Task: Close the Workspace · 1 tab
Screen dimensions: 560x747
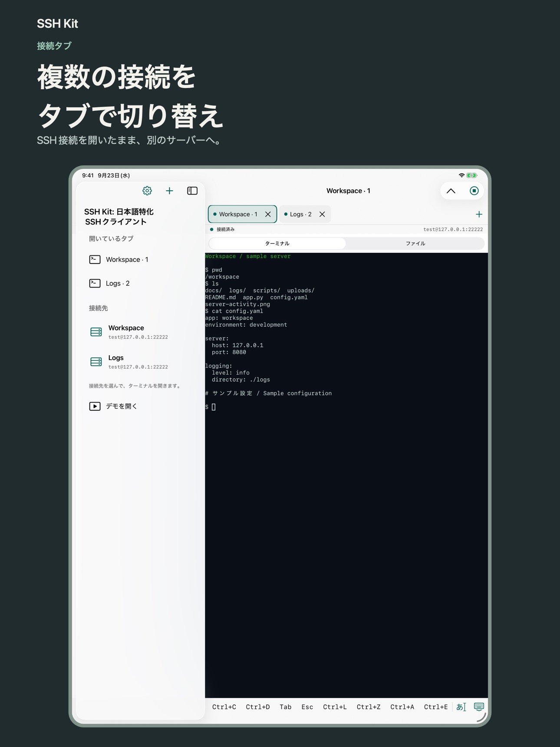Action: tap(268, 214)
